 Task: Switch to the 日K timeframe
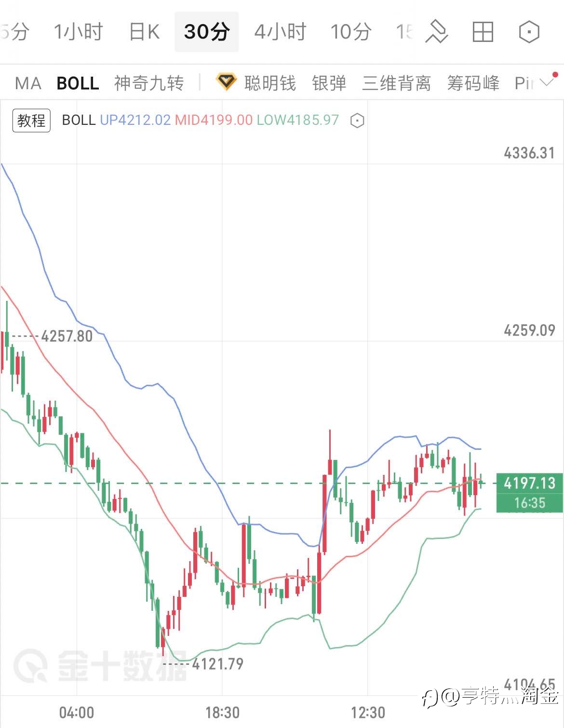[x=144, y=32]
